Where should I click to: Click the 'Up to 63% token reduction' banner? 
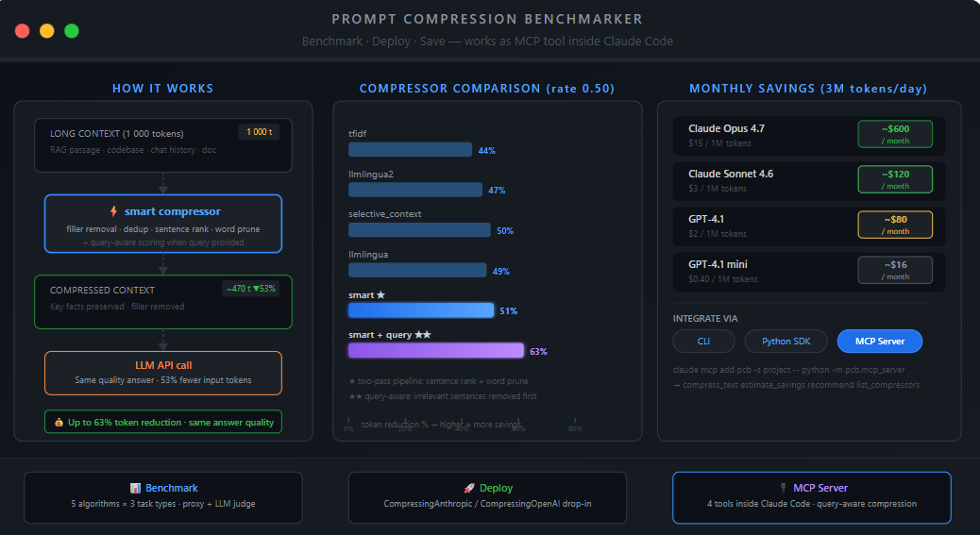(x=163, y=422)
